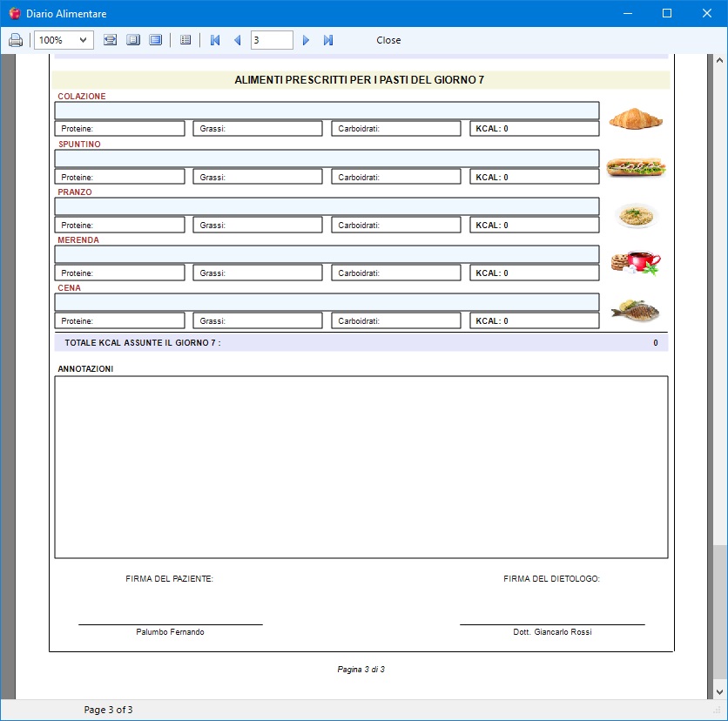Go to the last page
Viewport: 728px width, 721px height.
tap(328, 40)
